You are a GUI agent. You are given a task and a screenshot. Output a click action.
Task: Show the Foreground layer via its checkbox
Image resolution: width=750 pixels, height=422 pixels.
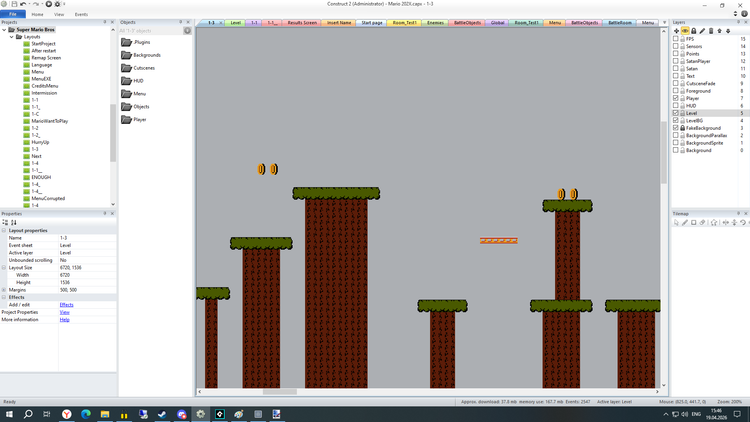676,91
